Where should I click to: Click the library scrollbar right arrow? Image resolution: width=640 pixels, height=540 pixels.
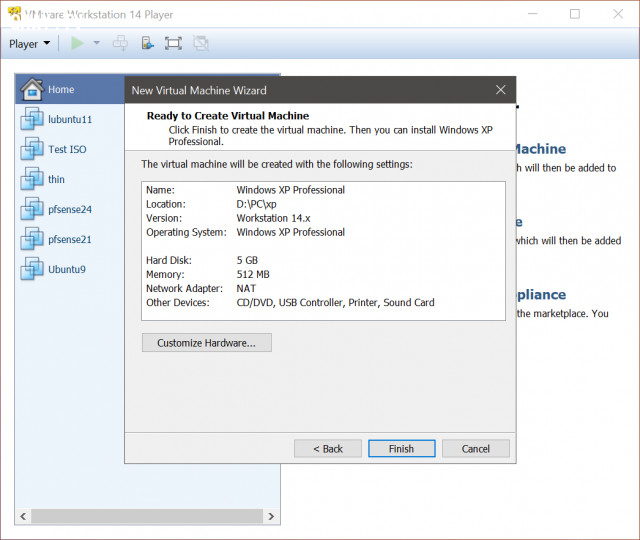click(271, 516)
